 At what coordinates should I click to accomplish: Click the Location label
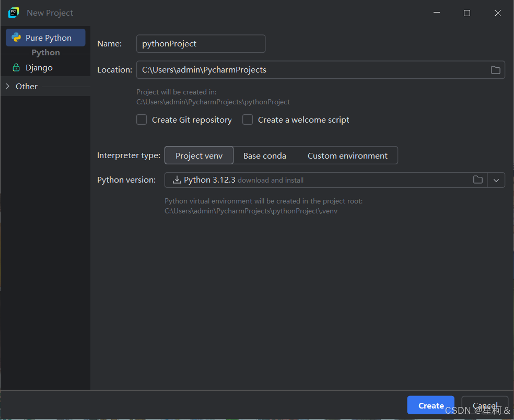click(x=114, y=70)
